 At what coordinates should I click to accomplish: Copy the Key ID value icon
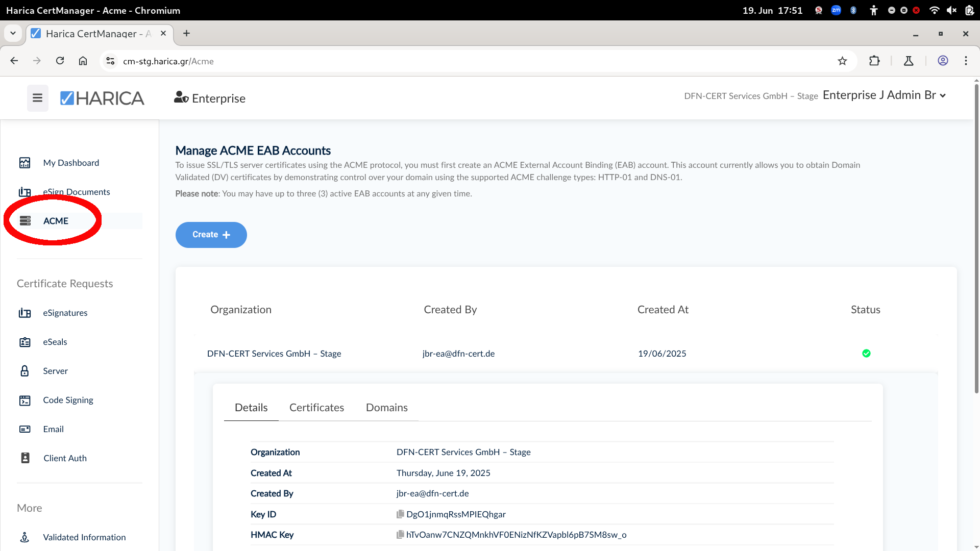tap(400, 514)
